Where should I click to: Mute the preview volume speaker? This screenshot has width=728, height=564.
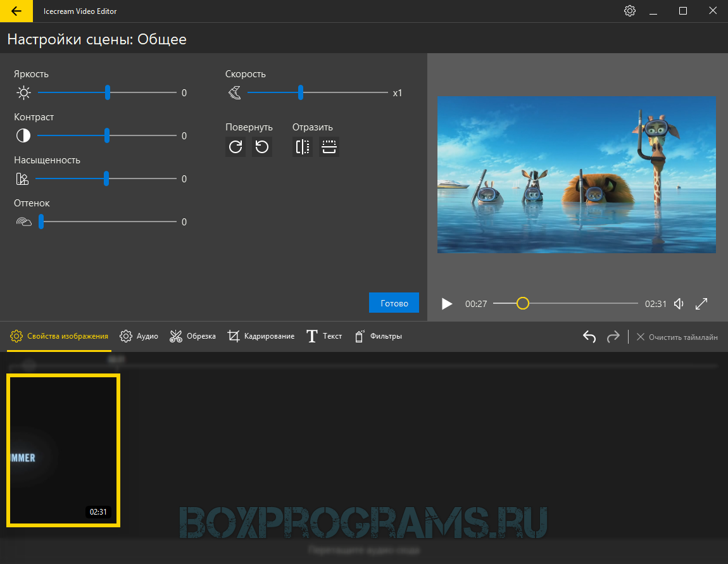[x=679, y=304]
